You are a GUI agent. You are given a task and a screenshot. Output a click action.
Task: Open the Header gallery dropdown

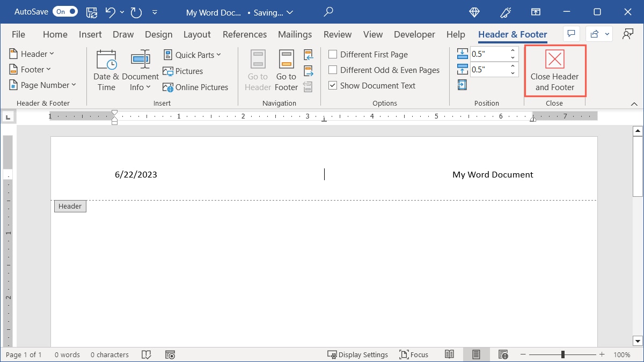coord(31,54)
